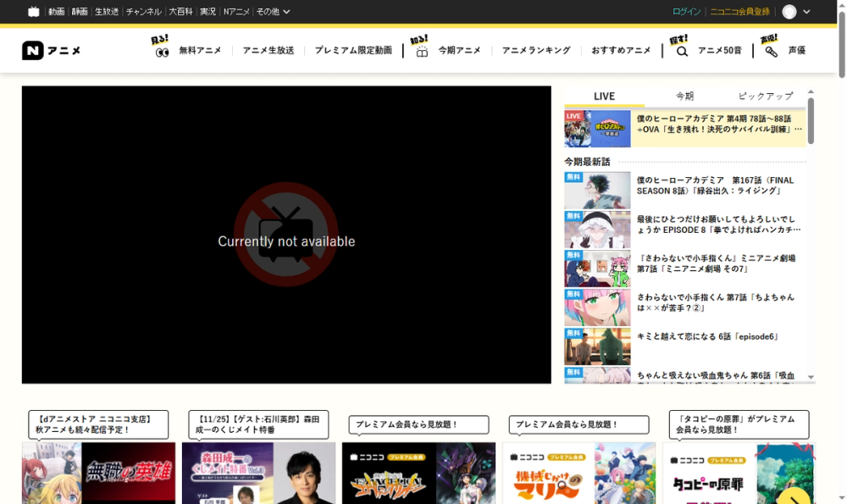Screen dimensions: 847x504
Task: Open title さわらないで小手指くん ミニアニメ劇場 第7話
Action: 716,263
